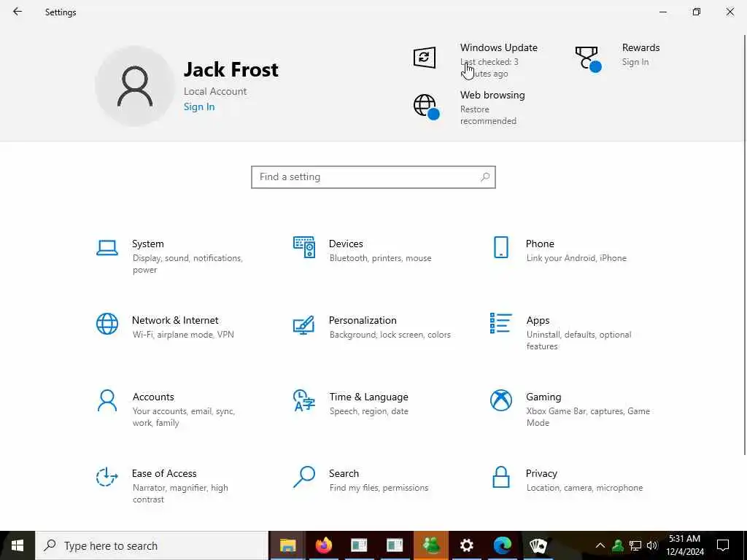Open the Gaming Xbox icon
The image size is (747, 560).
[x=500, y=400]
